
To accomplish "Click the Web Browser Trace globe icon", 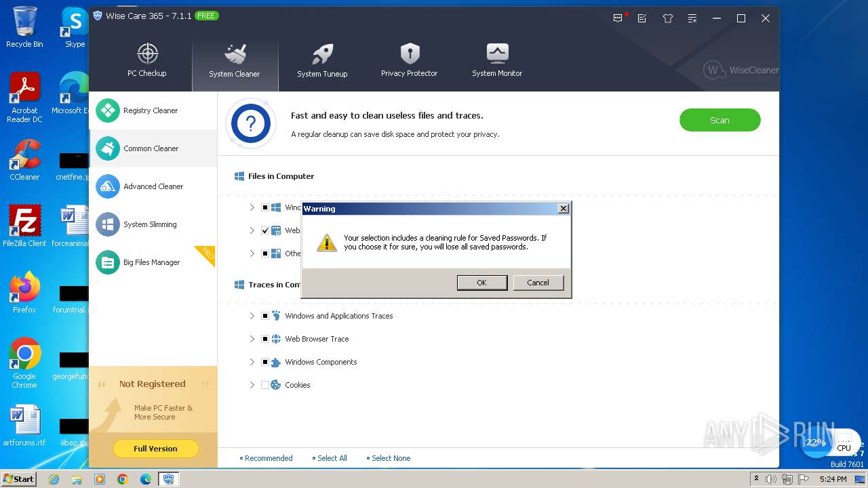I will (x=276, y=339).
